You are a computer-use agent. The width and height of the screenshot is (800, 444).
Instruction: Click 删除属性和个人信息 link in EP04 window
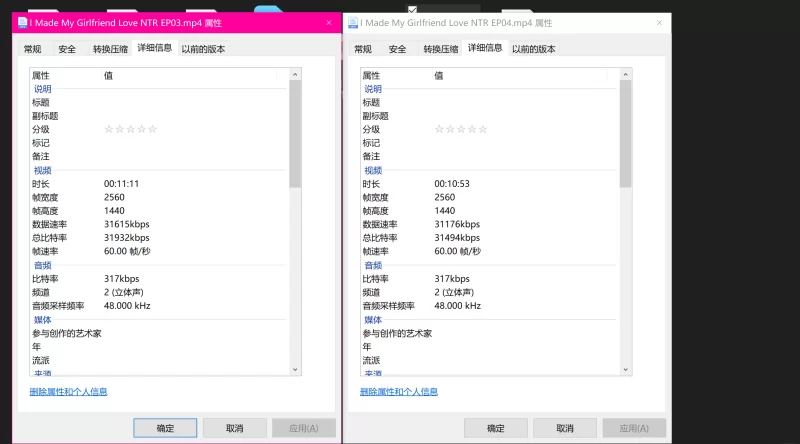click(x=398, y=392)
